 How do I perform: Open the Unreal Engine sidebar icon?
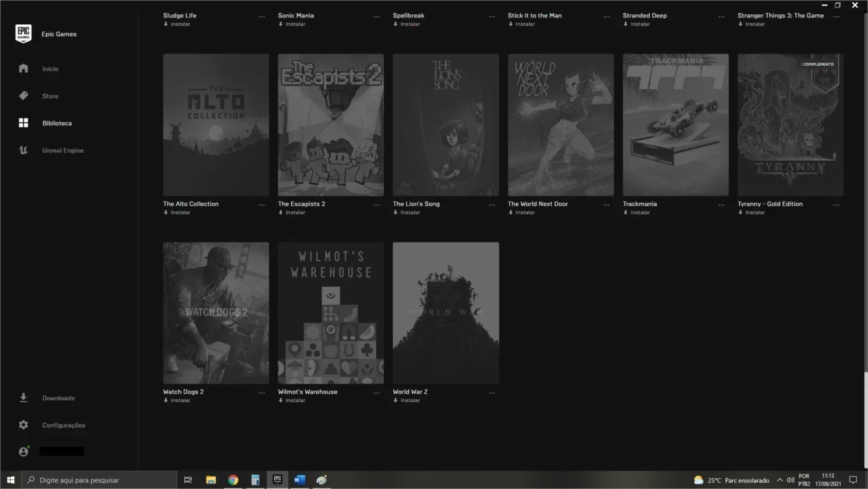pos(24,150)
